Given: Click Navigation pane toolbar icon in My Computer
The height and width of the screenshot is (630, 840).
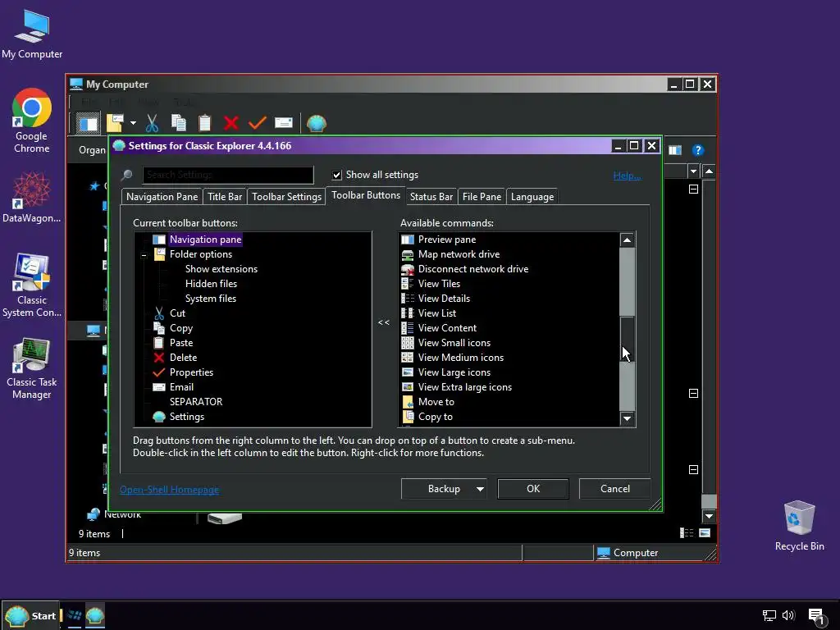Looking at the screenshot, I should click(87, 123).
